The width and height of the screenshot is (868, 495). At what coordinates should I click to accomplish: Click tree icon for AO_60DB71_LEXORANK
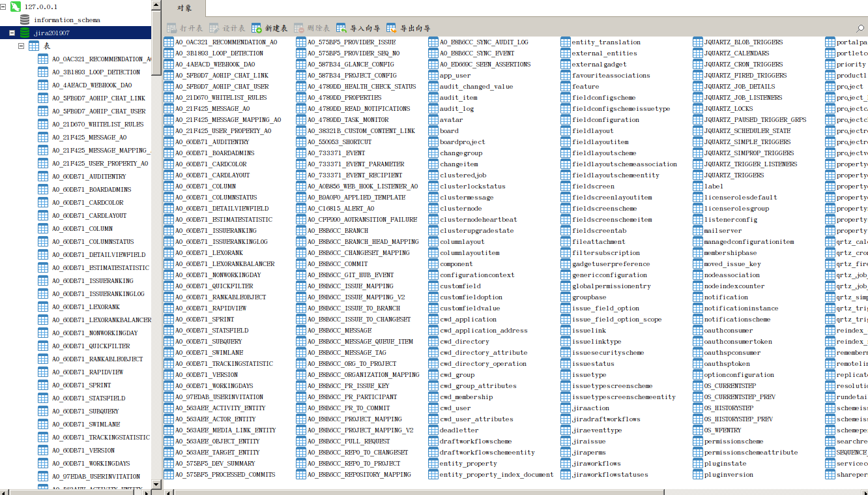coord(42,307)
